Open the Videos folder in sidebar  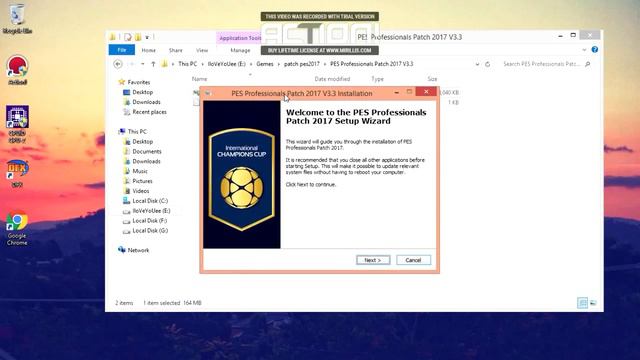pyautogui.click(x=141, y=191)
